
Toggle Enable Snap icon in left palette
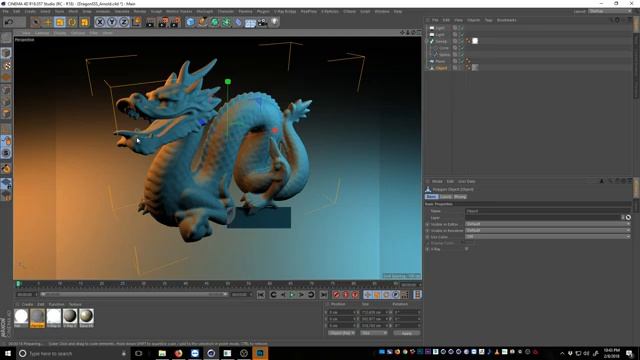(x=6, y=169)
